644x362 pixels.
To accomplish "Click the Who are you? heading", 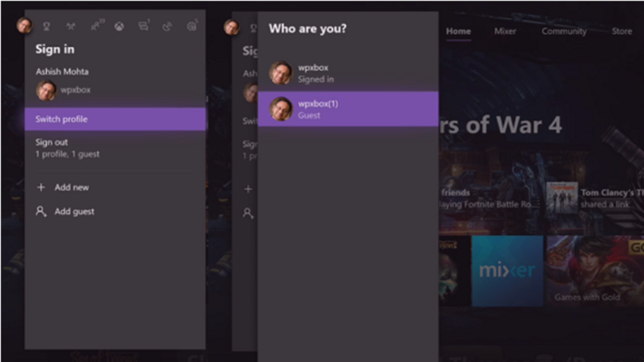I will coord(308,28).
